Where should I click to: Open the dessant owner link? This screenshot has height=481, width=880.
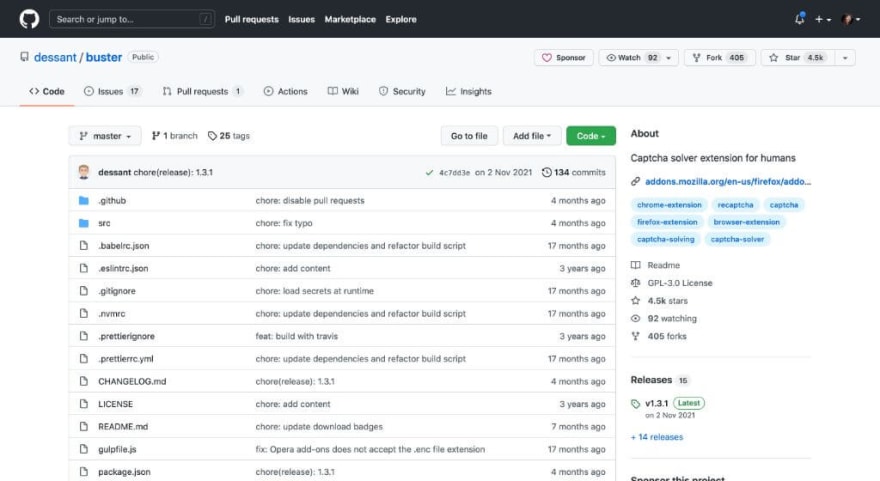click(x=55, y=57)
